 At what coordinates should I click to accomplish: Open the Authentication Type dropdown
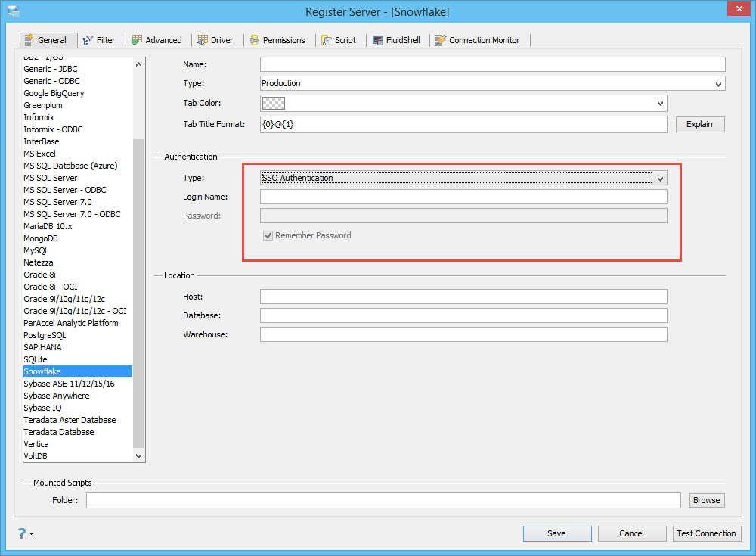pos(660,179)
